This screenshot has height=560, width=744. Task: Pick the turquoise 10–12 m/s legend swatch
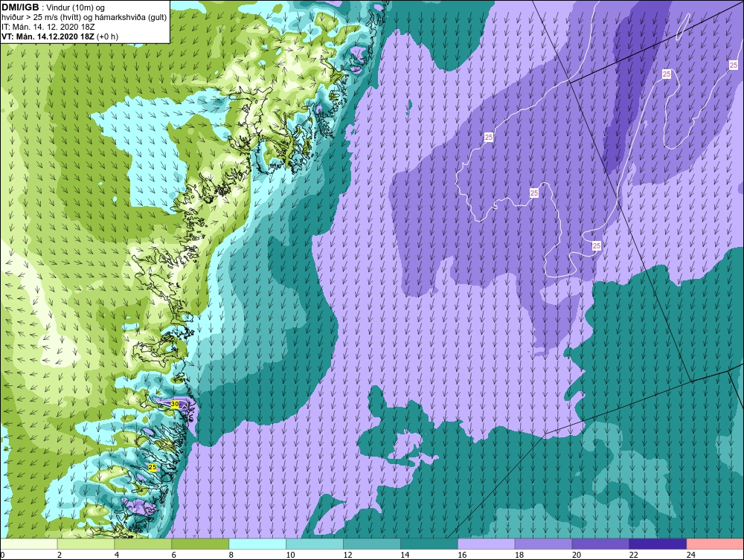[315, 544]
